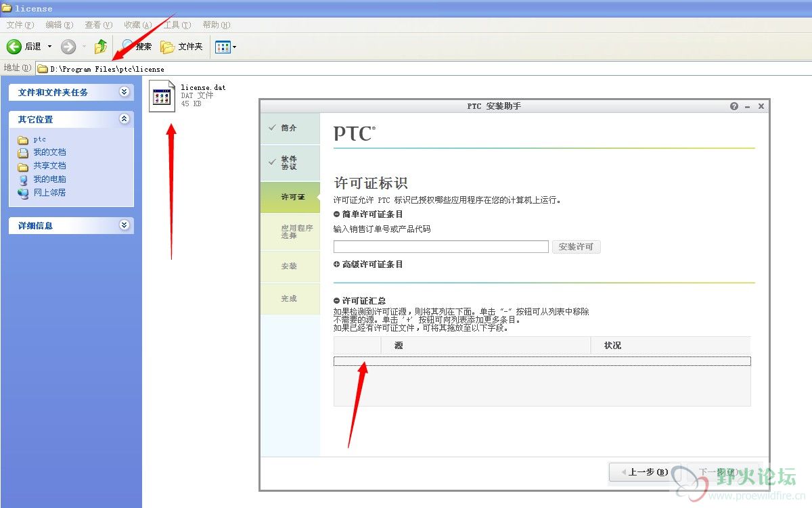
Task: Open the Search (搜索) toolbar button
Action: (x=137, y=47)
